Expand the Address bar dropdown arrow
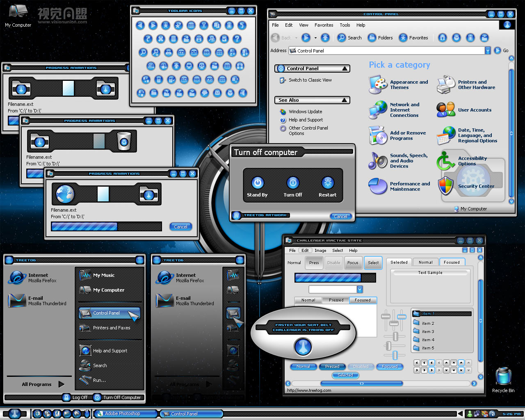The image size is (525, 420). (488, 50)
